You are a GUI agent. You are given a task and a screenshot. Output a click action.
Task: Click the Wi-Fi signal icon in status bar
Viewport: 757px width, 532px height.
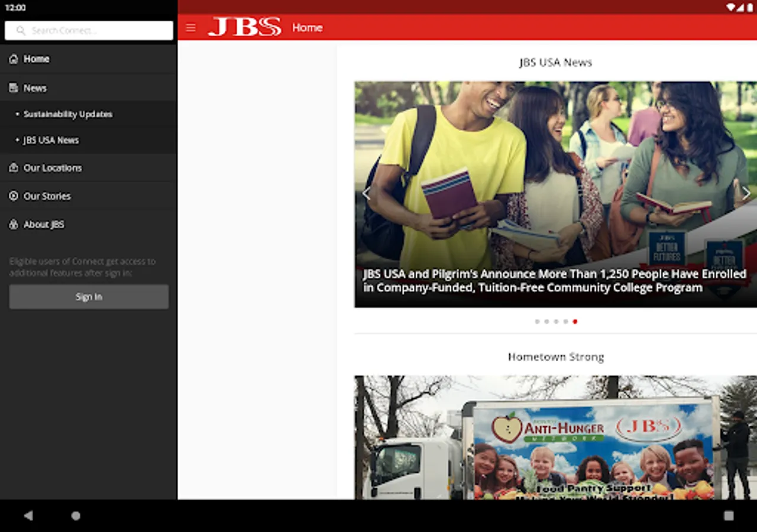731,8
